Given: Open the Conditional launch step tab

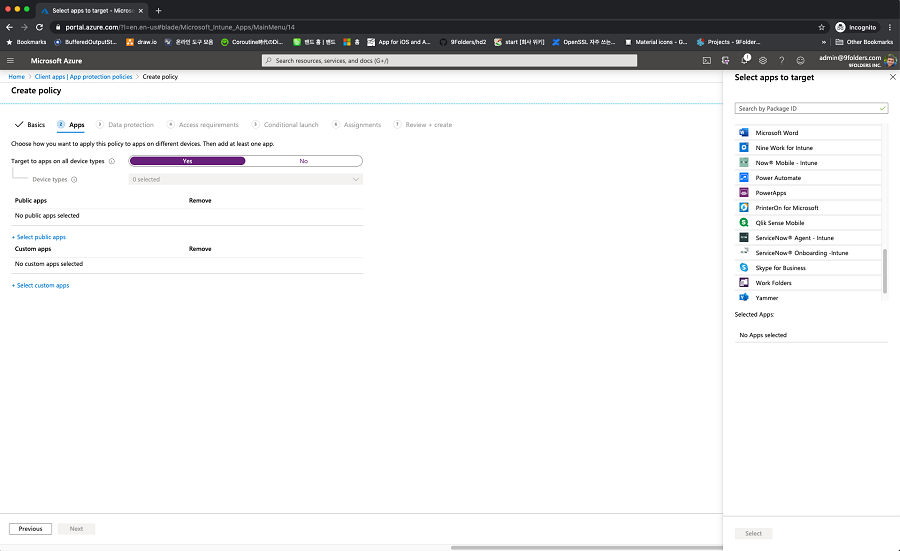Looking at the screenshot, I should tap(285, 125).
